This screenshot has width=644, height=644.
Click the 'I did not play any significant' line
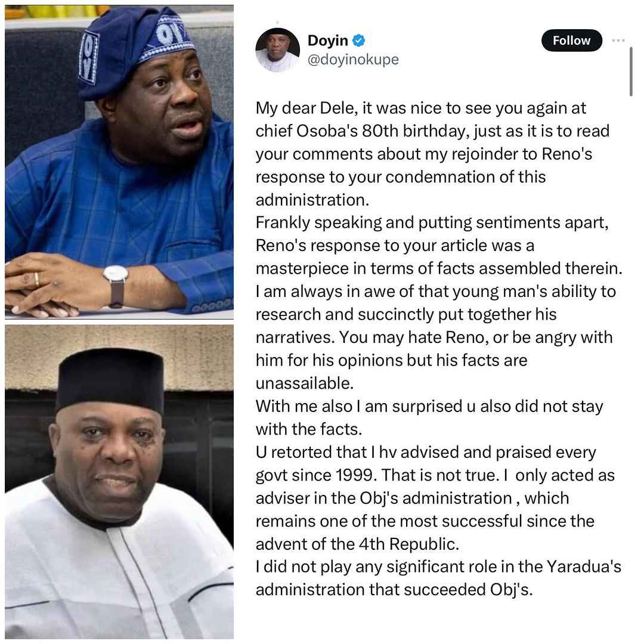pos(438,567)
